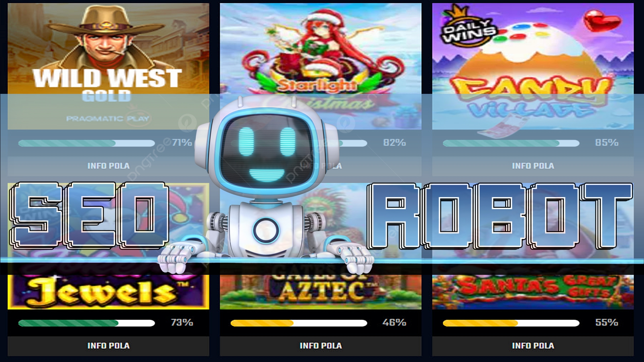Click the INFO POLA button under Wild West Gold
Image resolution: width=644 pixels, height=362 pixels.
point(108,166)
